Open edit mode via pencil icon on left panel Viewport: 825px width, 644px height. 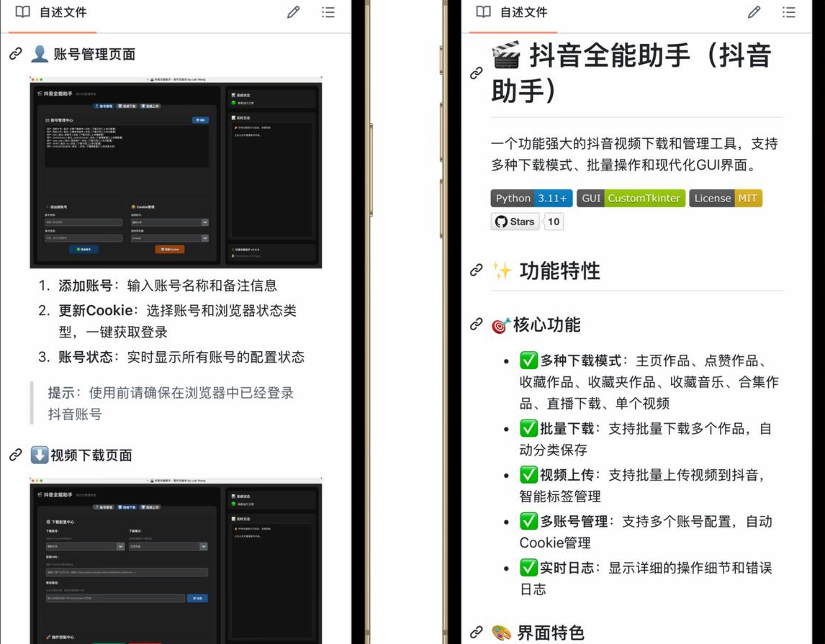pos(294,12)
